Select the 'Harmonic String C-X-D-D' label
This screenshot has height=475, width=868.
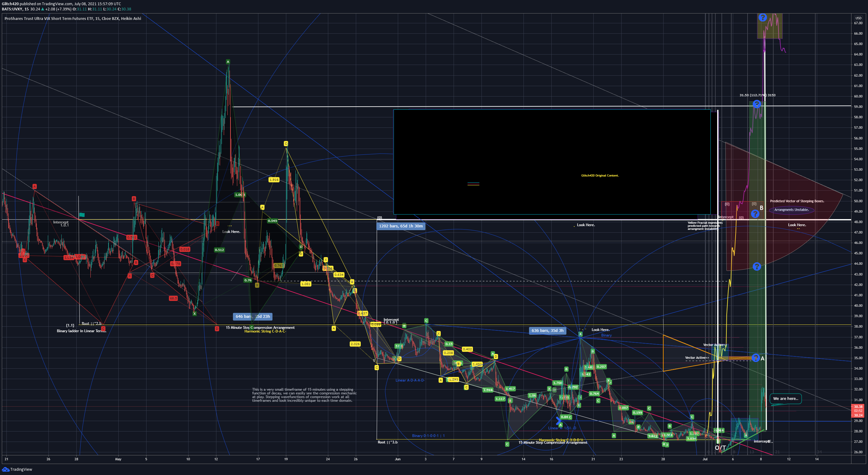(561, 440)
